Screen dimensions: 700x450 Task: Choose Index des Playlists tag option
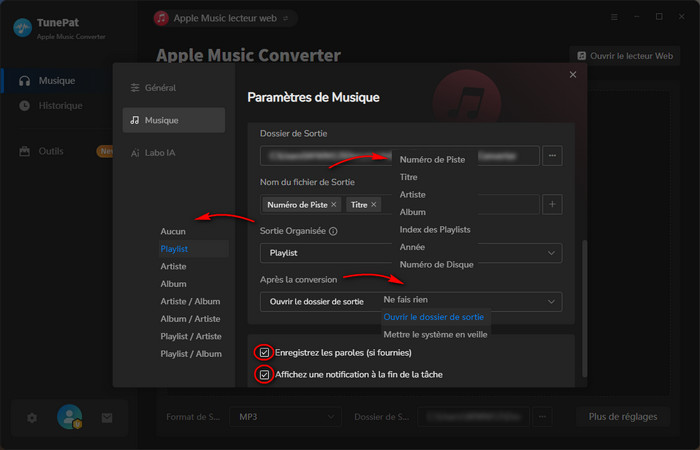(434, 229)
